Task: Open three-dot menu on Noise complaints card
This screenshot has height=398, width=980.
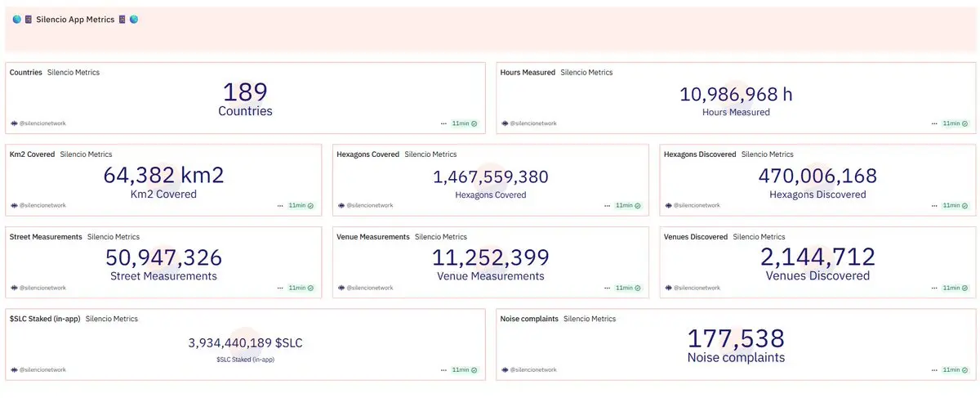Action: (x=933, y=370)
